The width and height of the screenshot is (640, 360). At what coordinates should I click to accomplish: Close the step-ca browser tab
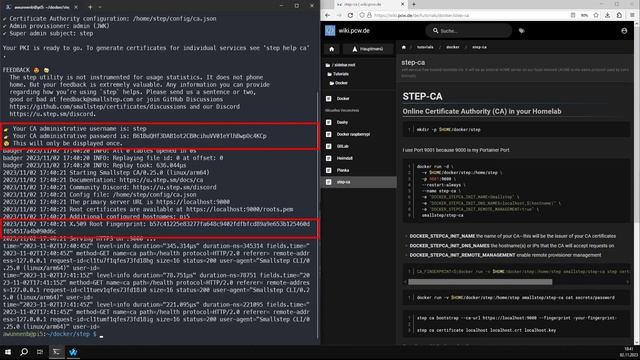tap(402, 4)
